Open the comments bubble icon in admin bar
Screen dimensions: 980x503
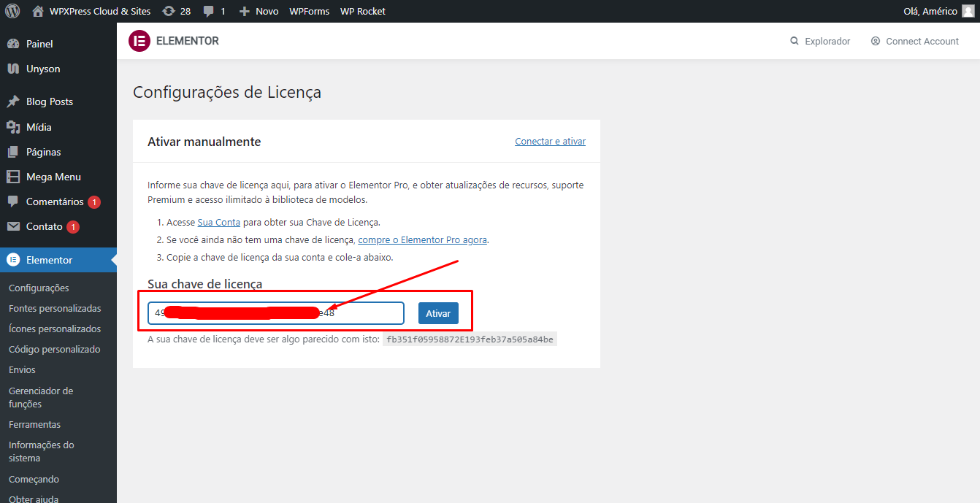point(209,12)
